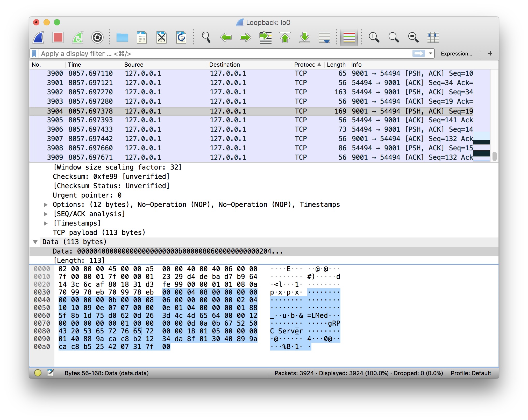Image resolution: width=528 pixels, height=420 pixels.
Task: Open the display filter history dropdown arrow
Action: tap(430, 53)
